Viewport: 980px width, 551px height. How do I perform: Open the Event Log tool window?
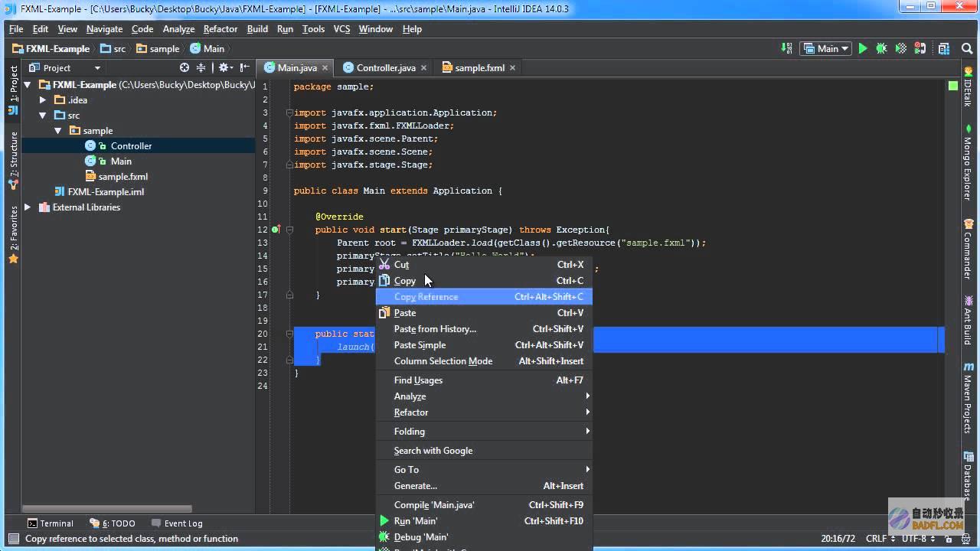177,523
